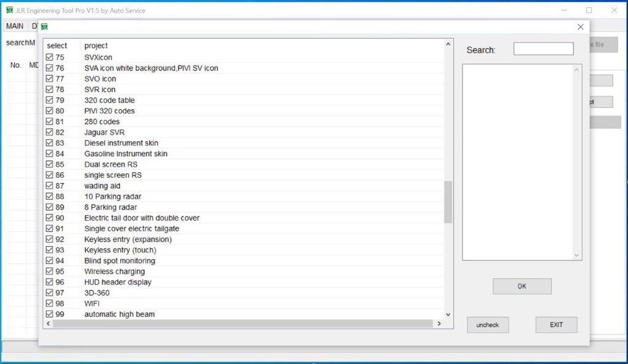Uncheck 85 Dual screen RS
Viewport: 628px width, 364px height.
coord(49,164)
